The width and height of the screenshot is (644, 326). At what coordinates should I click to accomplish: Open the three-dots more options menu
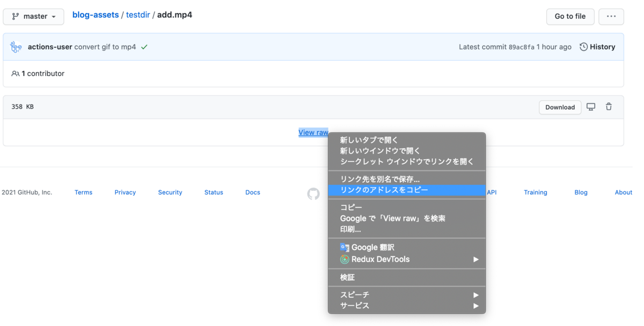click(x=611, y=17)
